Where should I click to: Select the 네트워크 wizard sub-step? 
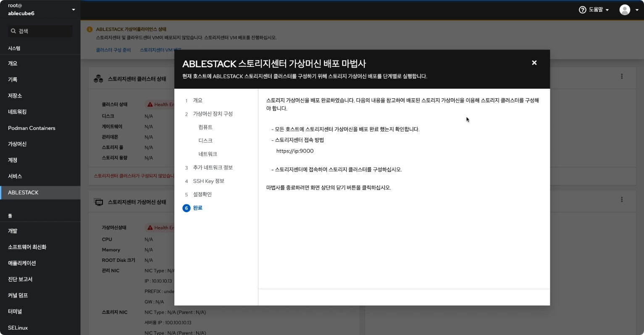pyautogui.click(x=208, y=154)
